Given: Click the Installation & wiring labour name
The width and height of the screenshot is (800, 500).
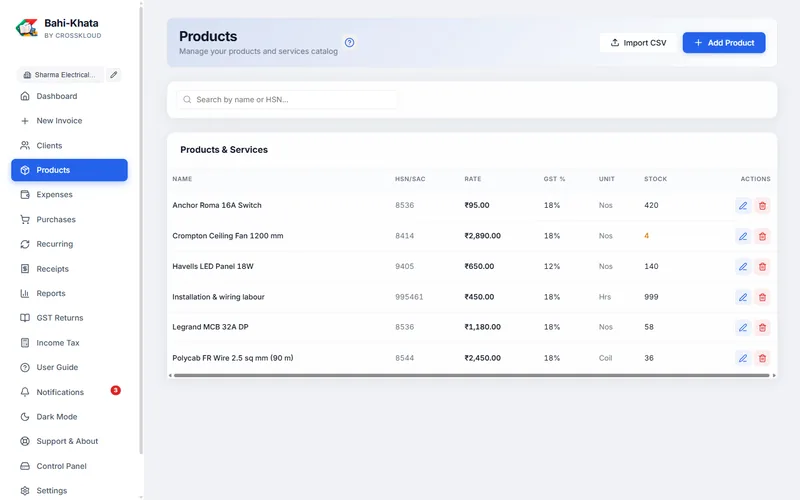Looking at the screenshot, I should [218, 297].
